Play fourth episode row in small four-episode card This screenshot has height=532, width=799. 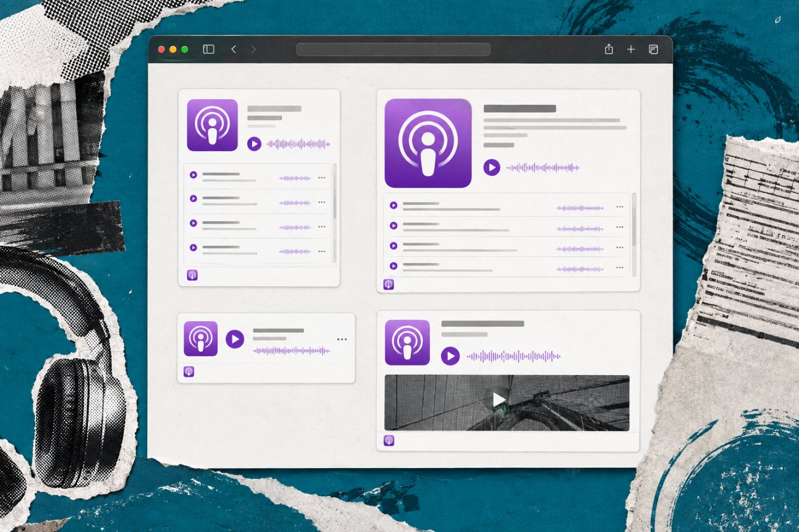(193, 248)
